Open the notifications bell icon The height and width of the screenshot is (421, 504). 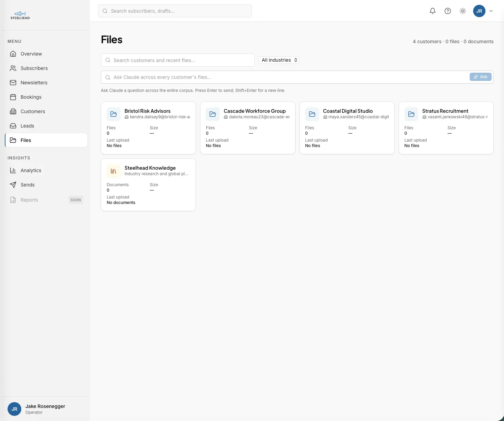[433, 11]
